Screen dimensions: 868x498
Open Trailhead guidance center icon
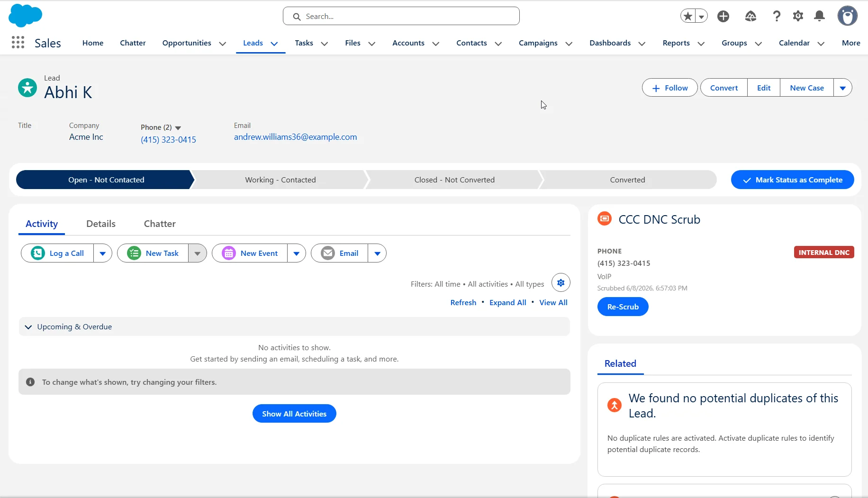750,16
